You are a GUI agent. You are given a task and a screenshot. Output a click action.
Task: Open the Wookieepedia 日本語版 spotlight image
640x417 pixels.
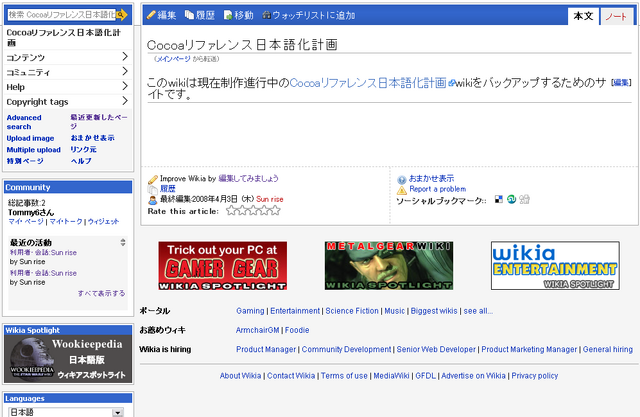click(68, 359)
